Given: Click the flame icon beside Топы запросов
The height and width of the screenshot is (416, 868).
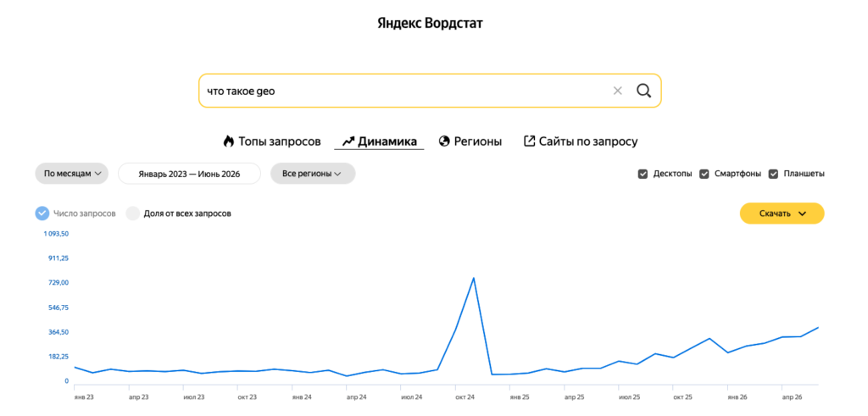Looking at the screenshot, I should pos(229,141).
